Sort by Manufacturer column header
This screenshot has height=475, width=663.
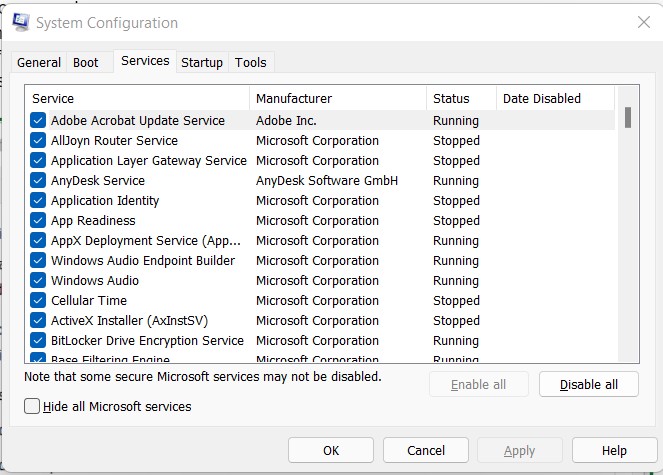pyautogui.click(x=338, y=98)
